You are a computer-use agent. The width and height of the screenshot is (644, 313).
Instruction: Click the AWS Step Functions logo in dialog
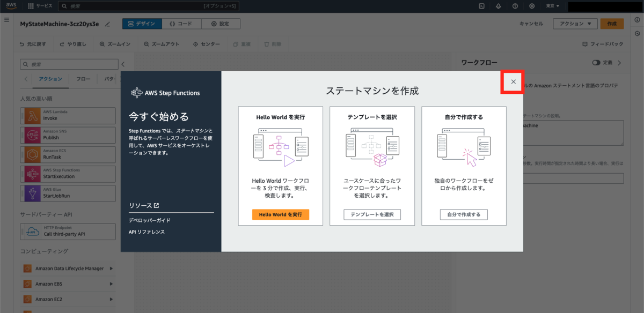165,93
